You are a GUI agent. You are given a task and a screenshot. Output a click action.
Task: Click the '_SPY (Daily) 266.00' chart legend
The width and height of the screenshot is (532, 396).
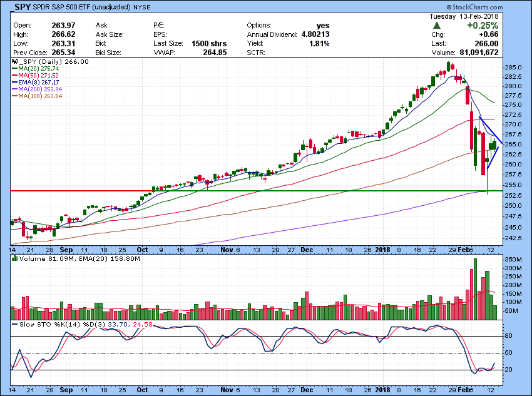[54, 62]
